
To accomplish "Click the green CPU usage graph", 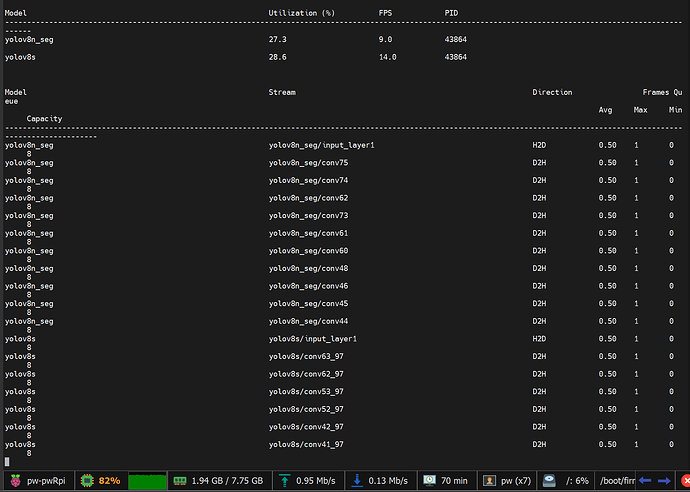I will coord(146,480).
